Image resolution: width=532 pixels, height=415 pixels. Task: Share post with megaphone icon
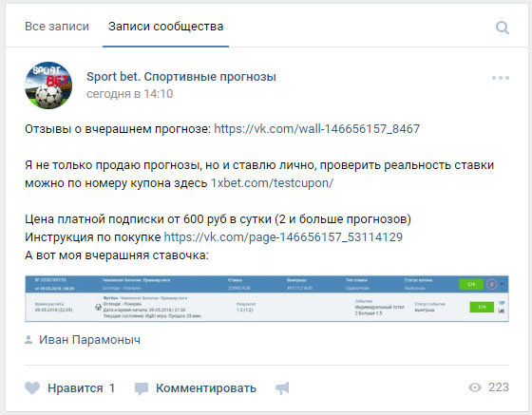click(x=282, y=388)
